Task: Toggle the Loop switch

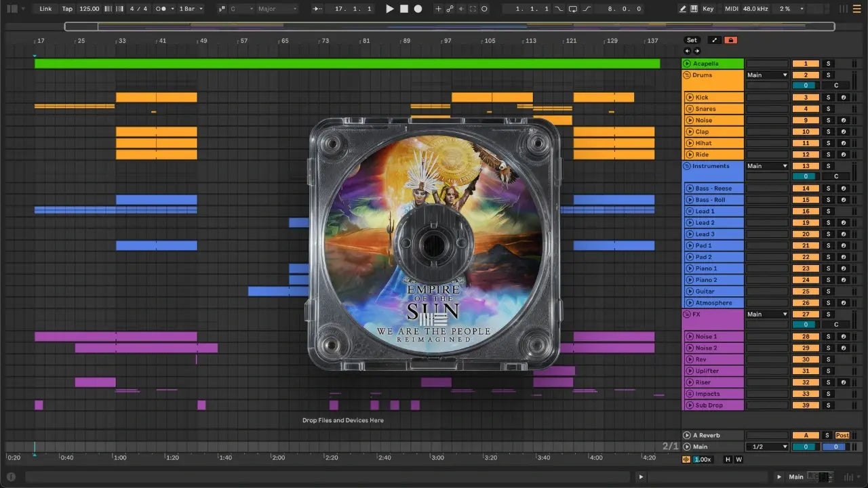Action: coord(573,9)
